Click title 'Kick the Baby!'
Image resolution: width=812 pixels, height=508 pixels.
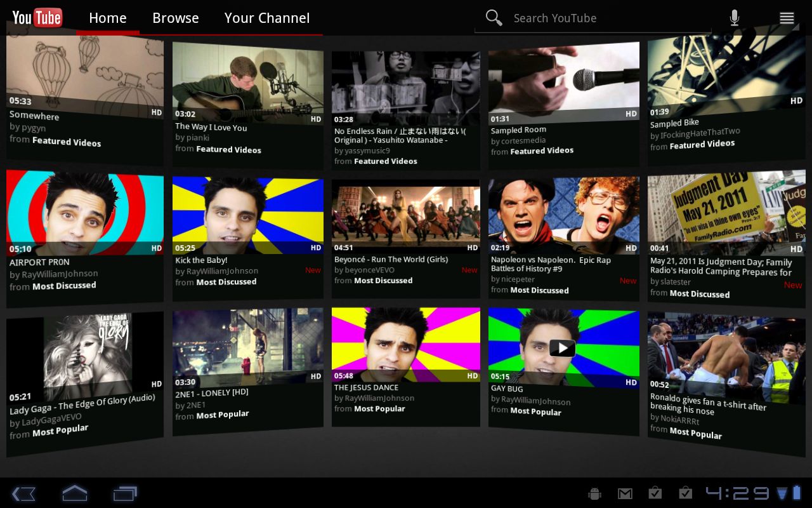tap(201, 260)
